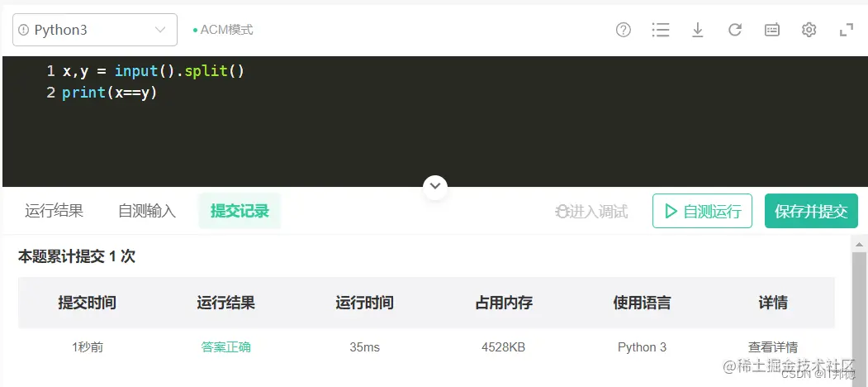Open the keyboard shortcuts icon
The height and width of the screenshot is (387, 868).
pyautogui.click(x=772, y=30)
